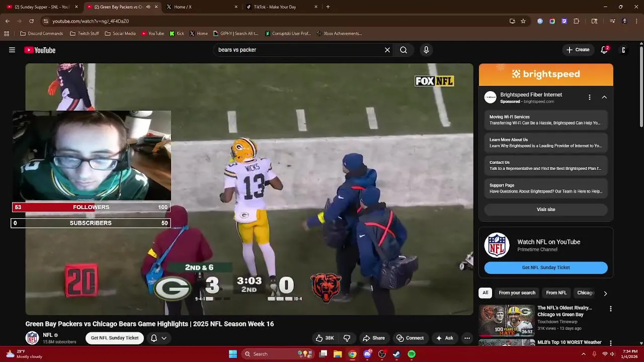The image size is (644, 362).
Task: Dislike the video with thumbs down
Action: click(347, 338)
